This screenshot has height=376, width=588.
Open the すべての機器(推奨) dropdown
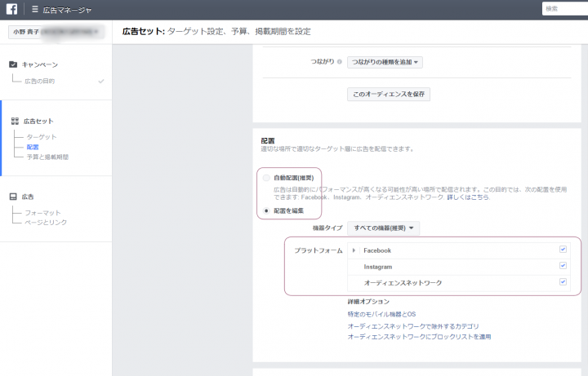tap(383, 228)
